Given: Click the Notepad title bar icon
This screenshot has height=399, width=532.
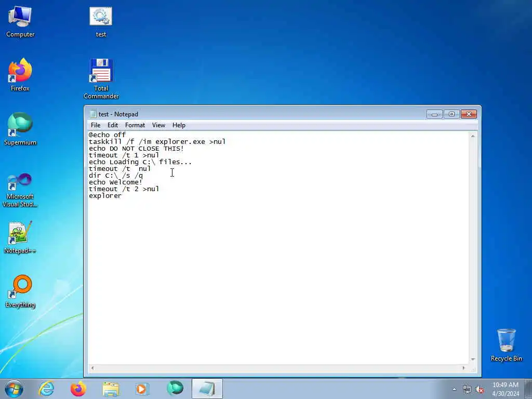Looking at the screenshot, I should pyautogui.click(x=94, y=114).
